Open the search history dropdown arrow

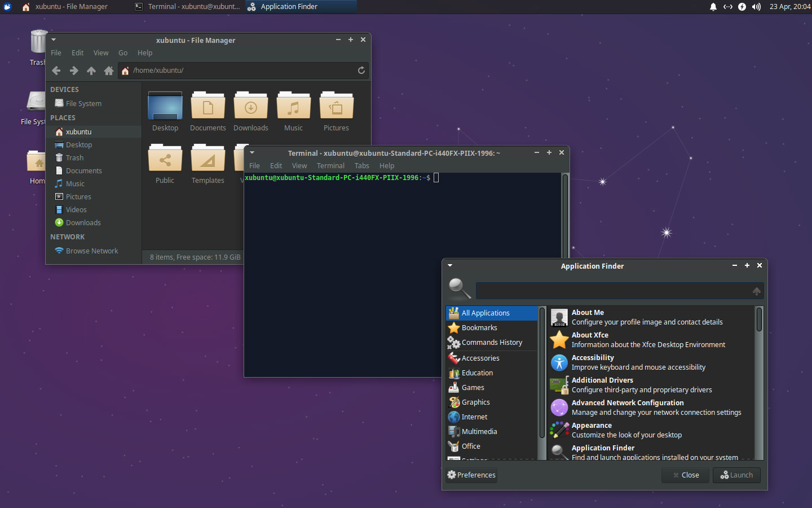[756, 291]
